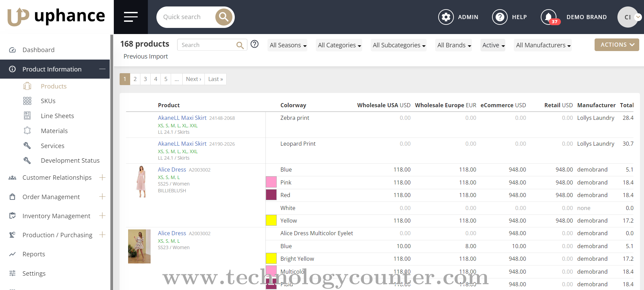The image size is (644, 290).
Task: Click the Line Sheets document icon
Action: [x=27, y=116]
